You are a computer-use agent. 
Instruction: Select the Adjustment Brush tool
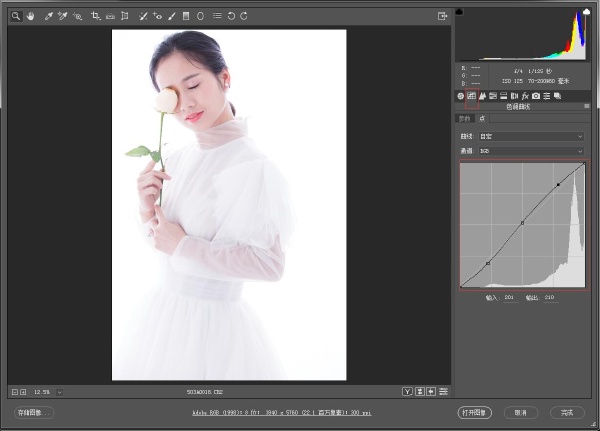172,16
